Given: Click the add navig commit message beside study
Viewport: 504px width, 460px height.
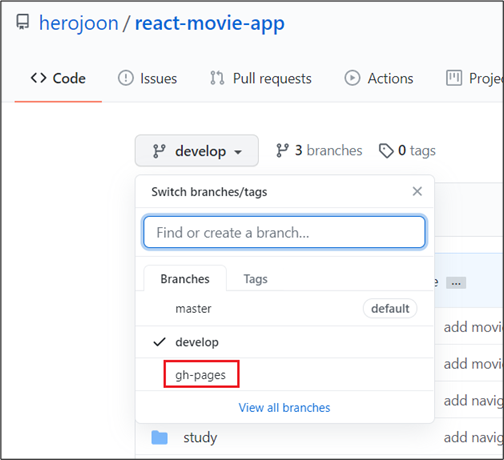Looking at the screenshot, I should click(473, 437).
